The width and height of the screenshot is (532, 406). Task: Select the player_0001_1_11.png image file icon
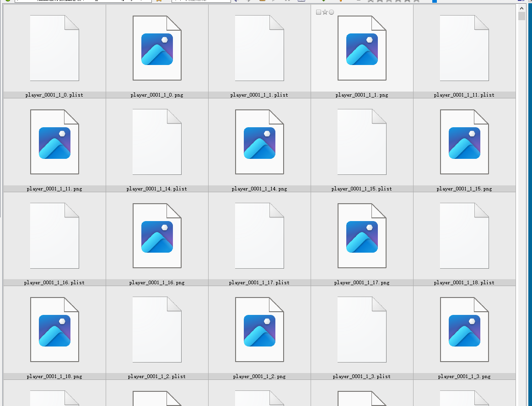pos(54,142)
